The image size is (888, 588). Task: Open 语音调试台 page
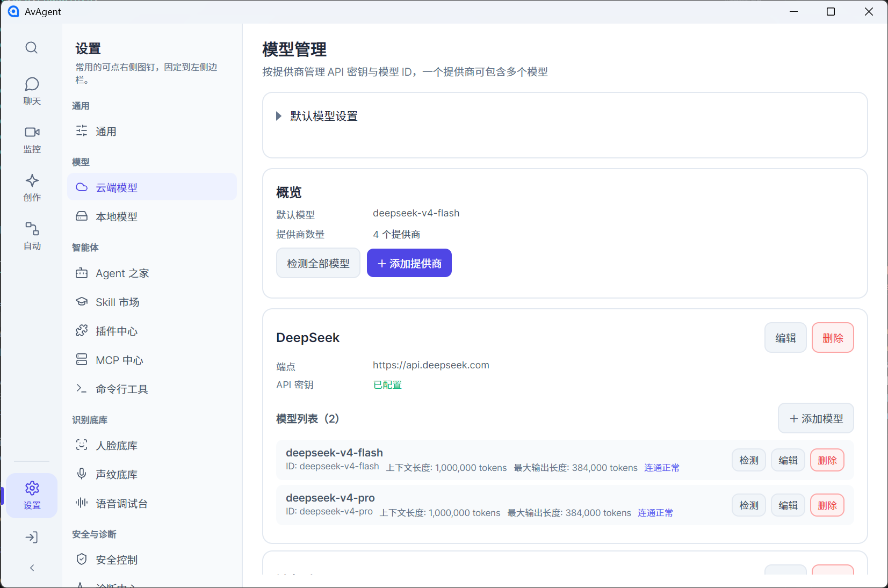point(152,504)
